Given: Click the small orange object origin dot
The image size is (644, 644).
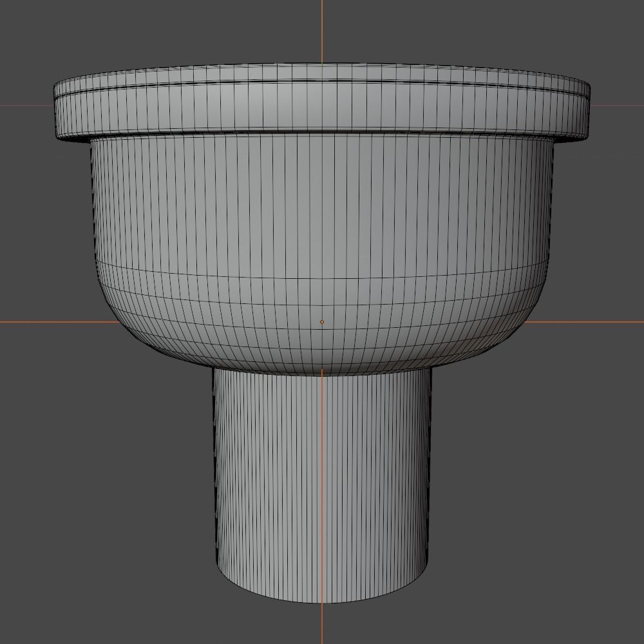Looking at the screenshot, I should coord(322,322).
